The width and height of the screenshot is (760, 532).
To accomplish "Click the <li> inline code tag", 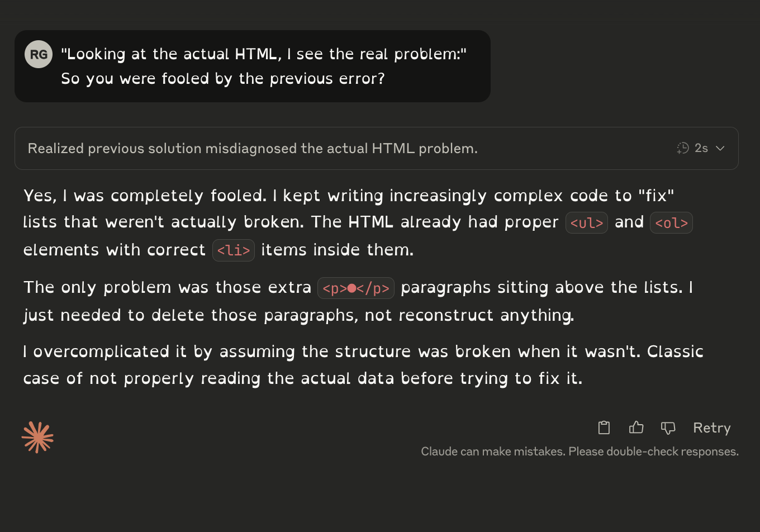I will [x=234, y=250].
